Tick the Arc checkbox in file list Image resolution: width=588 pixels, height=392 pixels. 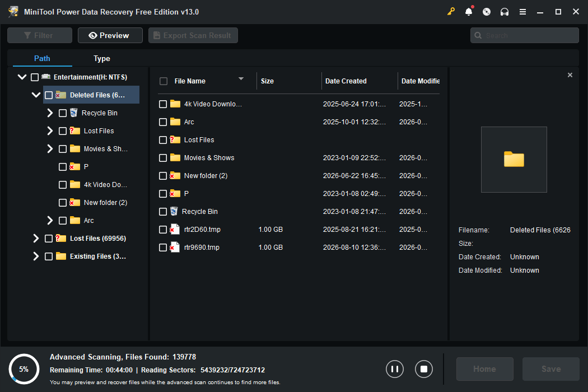[163, 122]
